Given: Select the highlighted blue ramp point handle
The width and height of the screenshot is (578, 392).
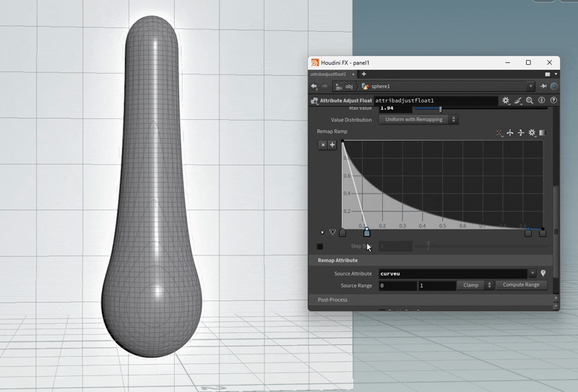Looking at the screenshot, I should (x=366, y=232).
